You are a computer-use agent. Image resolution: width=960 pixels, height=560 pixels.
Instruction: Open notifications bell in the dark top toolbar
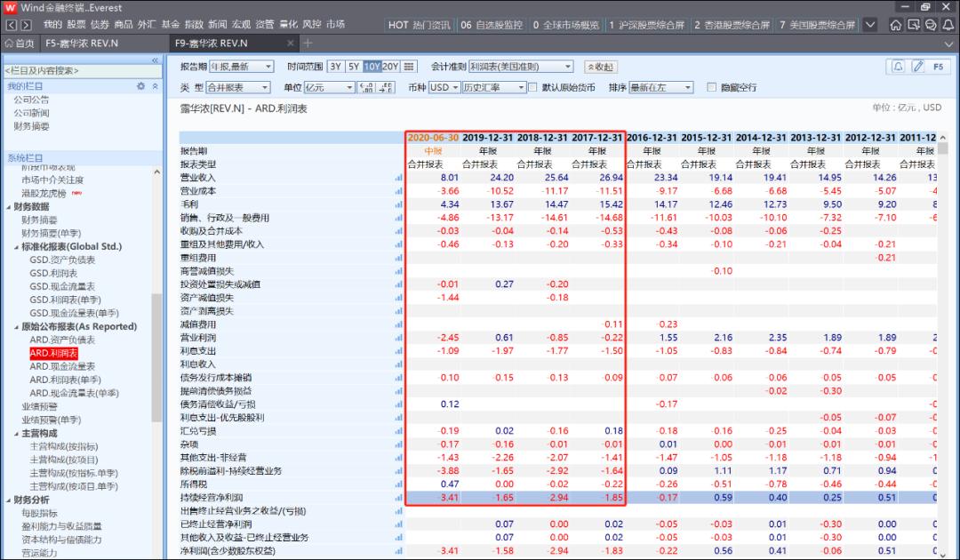pyautogui.click(x=948, y=25)
